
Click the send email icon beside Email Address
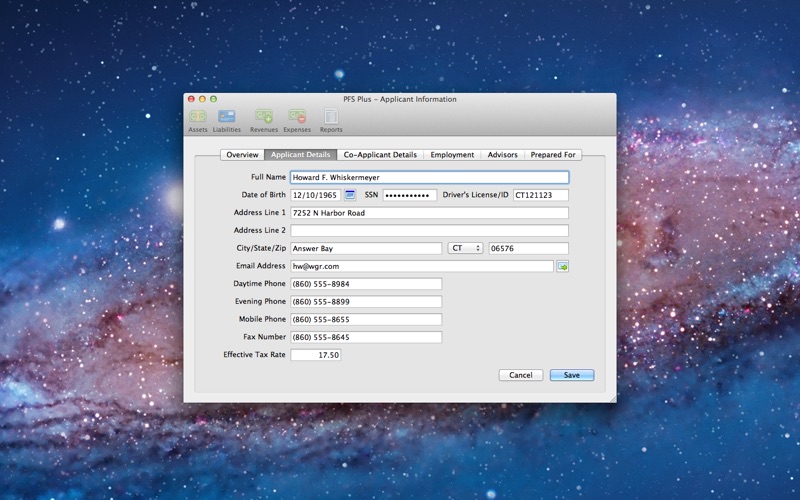tap(562, 266)
